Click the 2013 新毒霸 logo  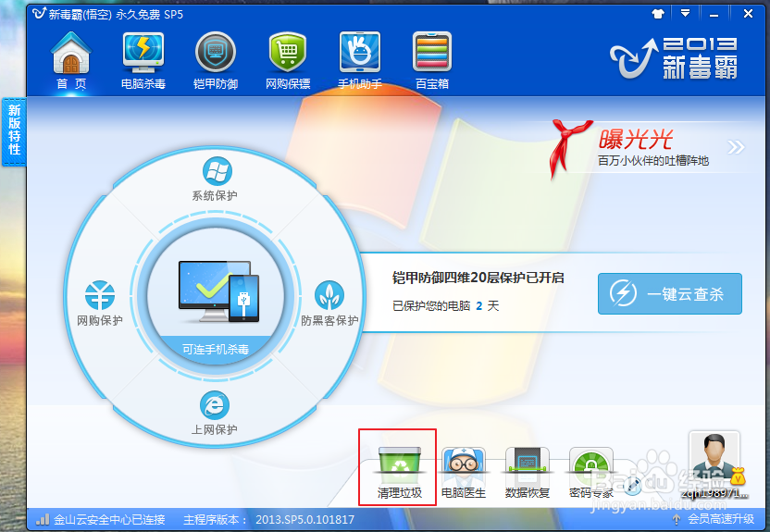point(674,58)
